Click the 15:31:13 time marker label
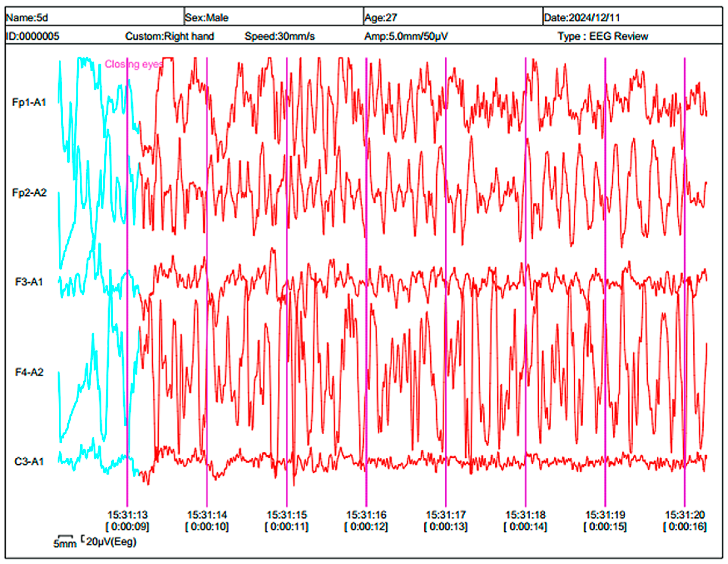Viewport: 728px width, 564px height. tap(127, 515)
